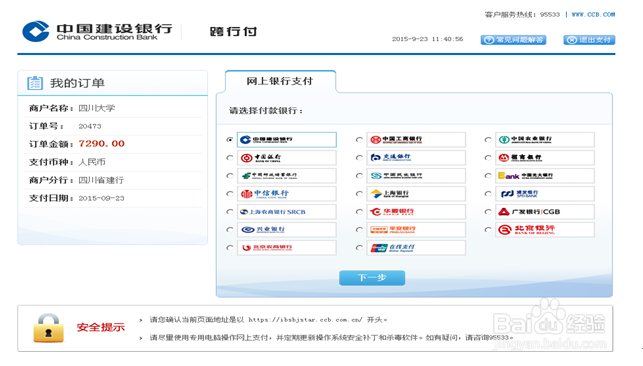
Task: Click the 我的订单 panel heading
Action: 78,83
